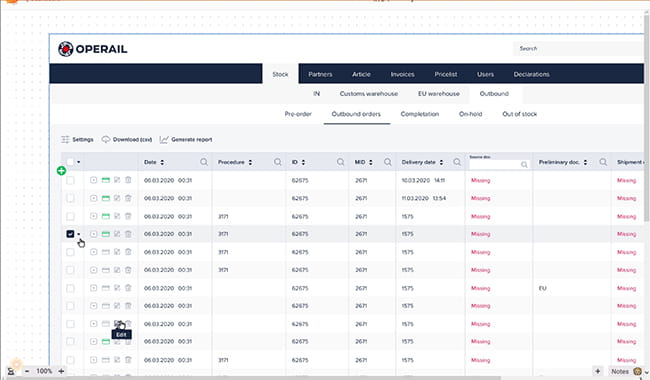Click the Operail logo
Screen dimensions: 650x380
[92, 49]
